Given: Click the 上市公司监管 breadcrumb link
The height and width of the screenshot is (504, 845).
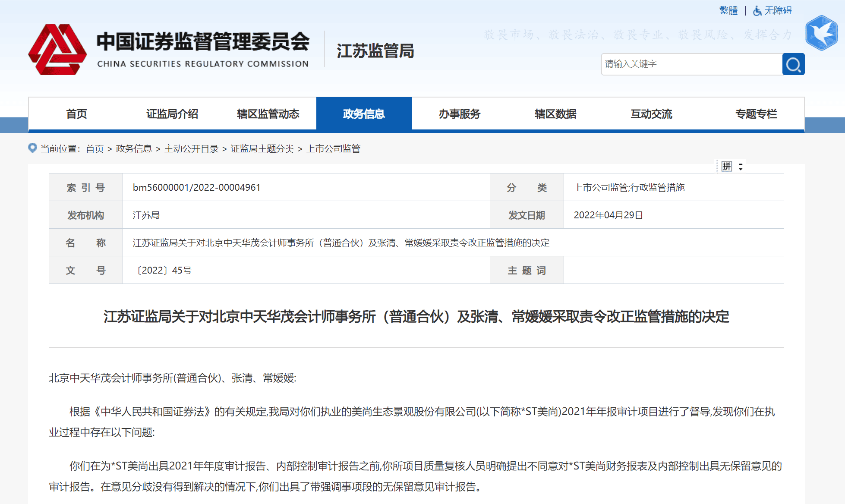Looking at the screenshot, I should (333, 149).
